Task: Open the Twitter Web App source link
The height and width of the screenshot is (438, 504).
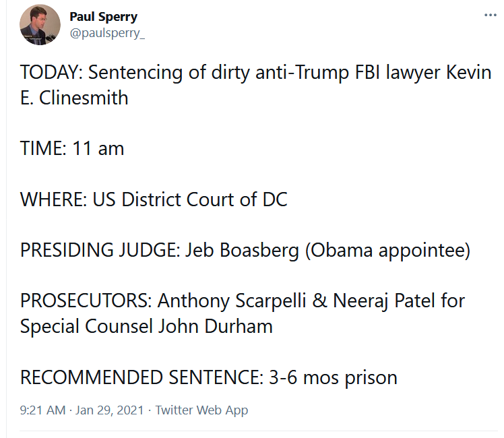Action: pyautogui.click(x=201, y=410)
